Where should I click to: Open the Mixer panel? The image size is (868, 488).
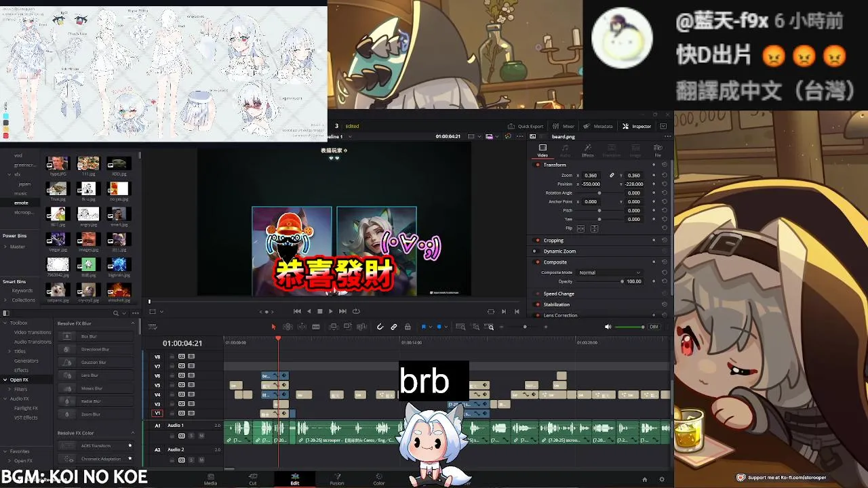tap(564, 126)
